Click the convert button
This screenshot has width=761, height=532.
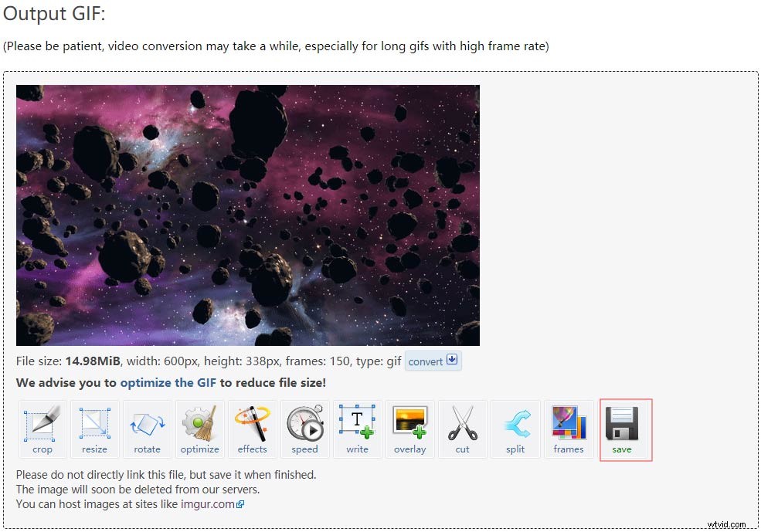[427, 361]
